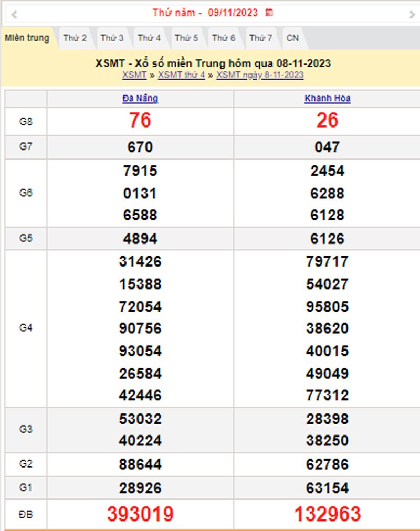The height and width of the screenshot is (531, 420).
Task: Select the CN tab
Action: pyautogui.click(x=292, y=38)
